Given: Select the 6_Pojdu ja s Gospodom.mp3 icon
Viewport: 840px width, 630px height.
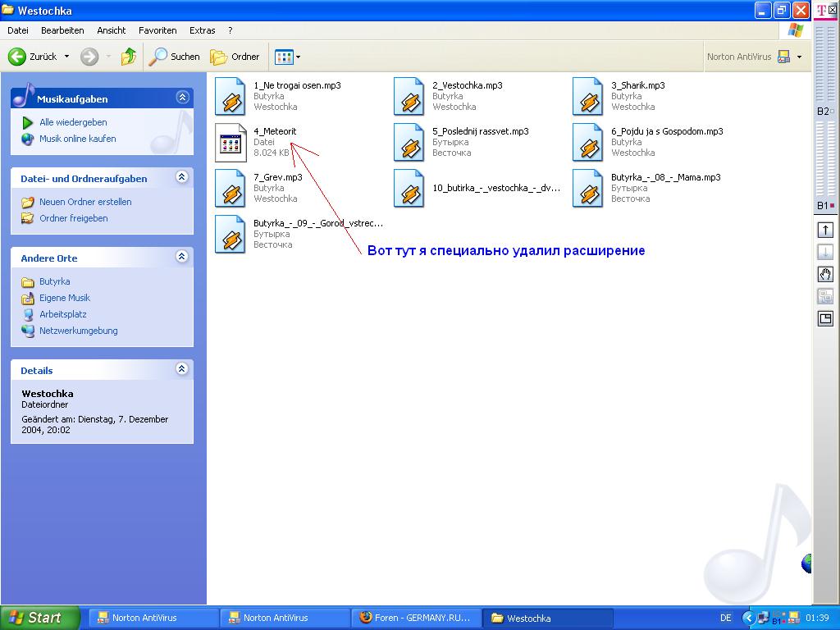Looking at the screenshot, I should [588, 143].
